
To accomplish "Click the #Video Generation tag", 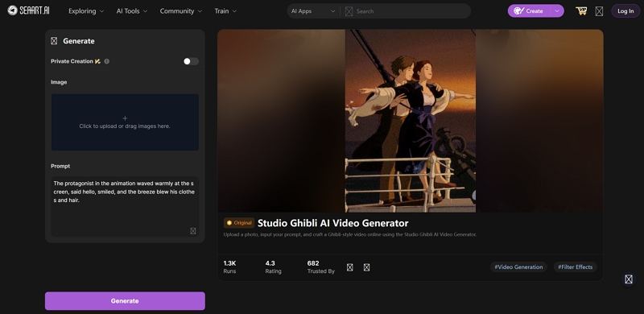I will (x=518, y=267).
